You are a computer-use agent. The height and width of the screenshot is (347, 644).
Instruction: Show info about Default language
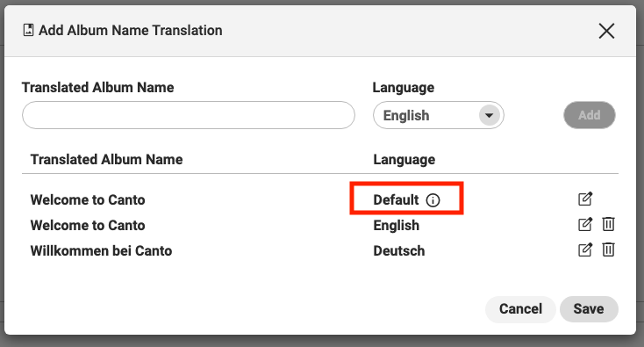click(433, 200)
